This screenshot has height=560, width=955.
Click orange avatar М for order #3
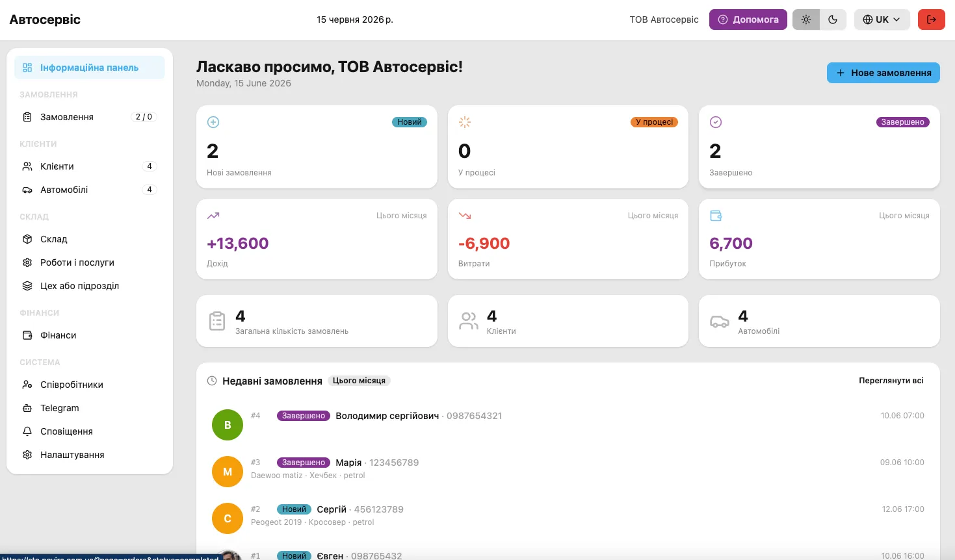pos(228,472)
